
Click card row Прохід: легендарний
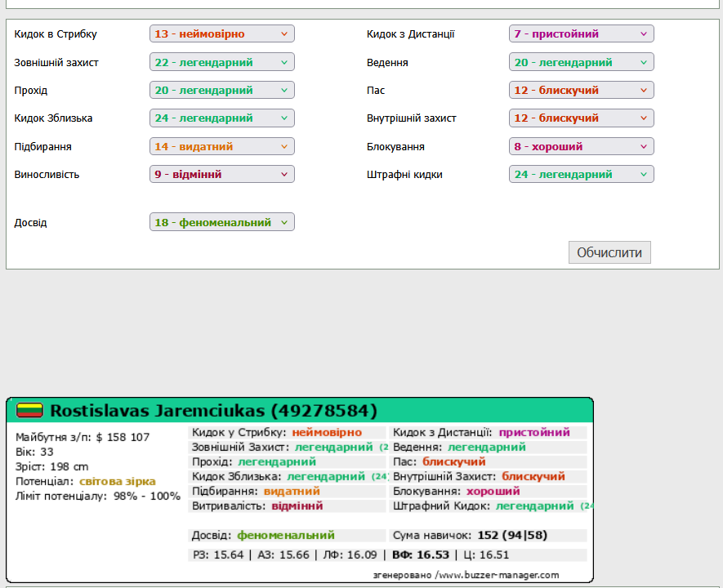287,461
